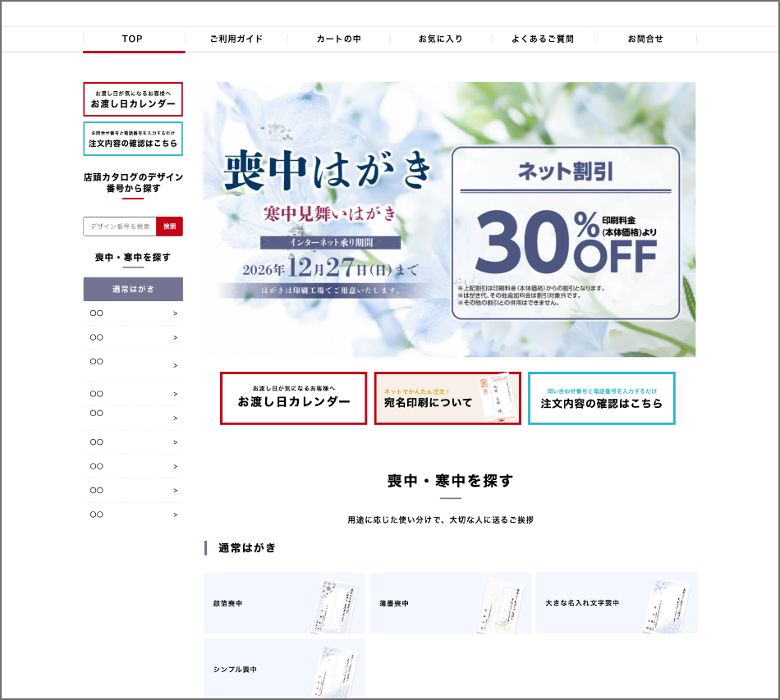Open the よくあるご質問 FAQ tab
The image size is (780, 700).
pos(544,39)
